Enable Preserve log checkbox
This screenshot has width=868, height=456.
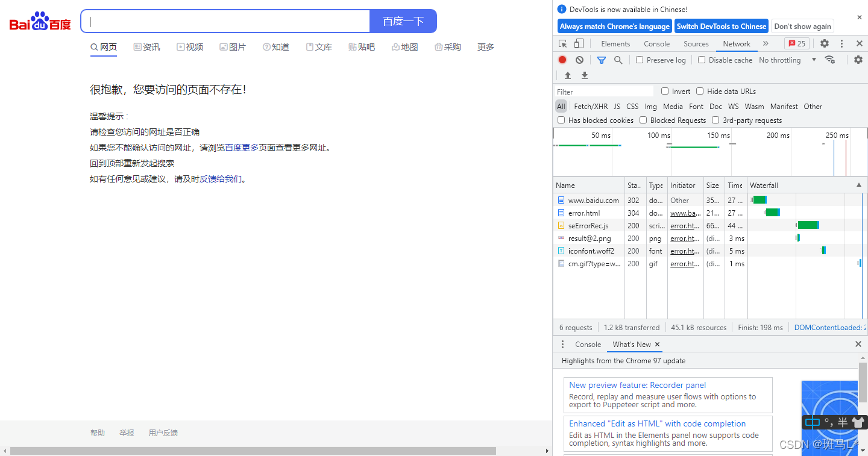click(x=640, y=60)
